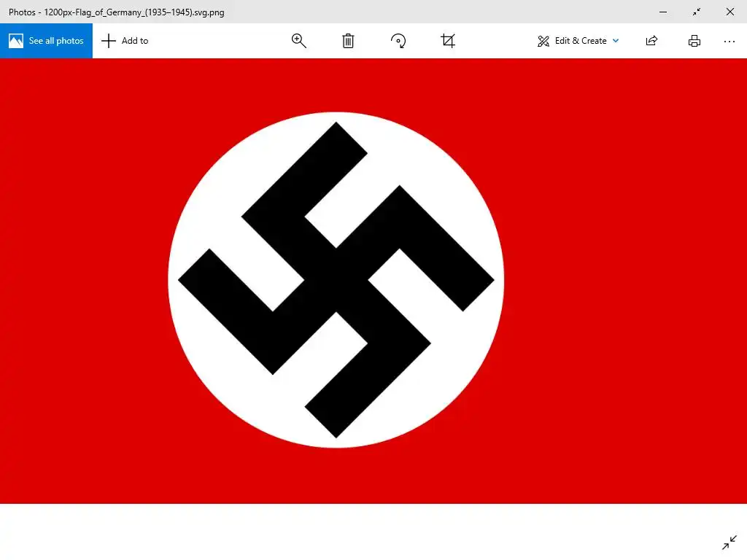Restore down the Photos window
This screenshot has height=560, width=747.
tap(697, 12)
